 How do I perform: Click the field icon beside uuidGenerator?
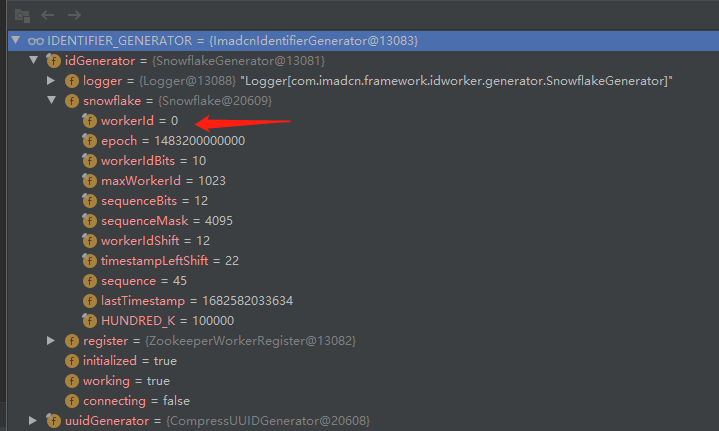54,421
